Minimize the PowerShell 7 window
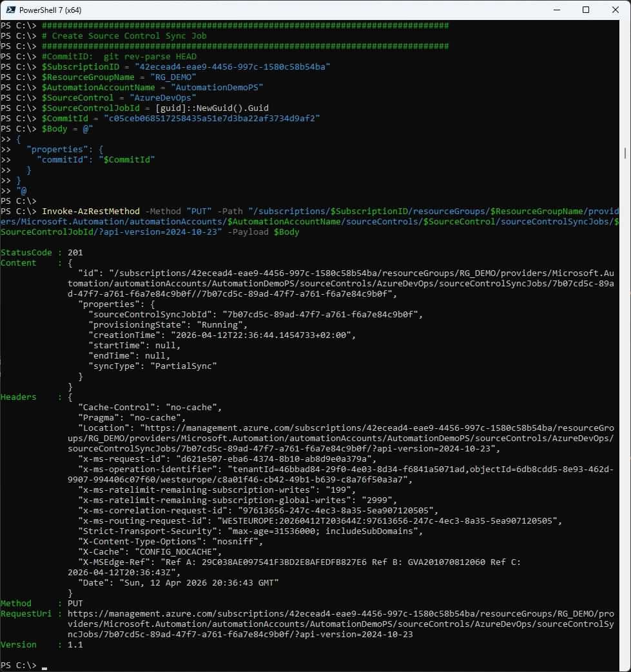The image size is (631, 672). (x=556, y=10)
